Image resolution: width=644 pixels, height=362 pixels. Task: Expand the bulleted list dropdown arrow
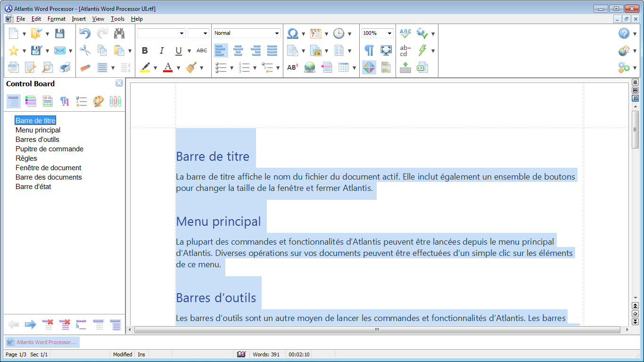(231, 67)
